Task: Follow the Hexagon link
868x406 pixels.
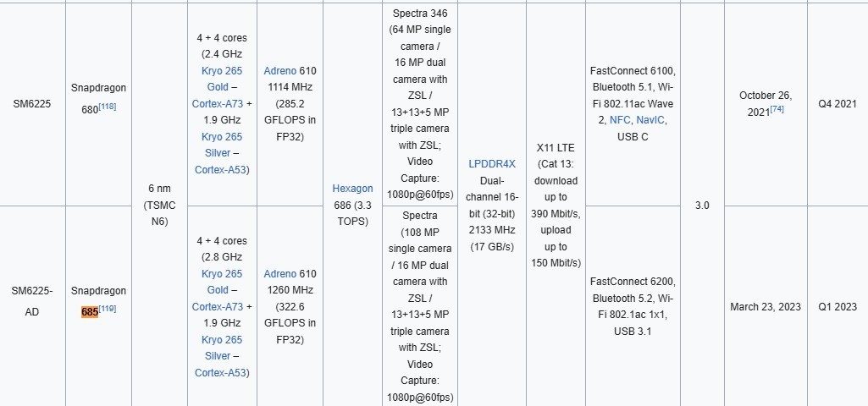Action: point(352,189)
